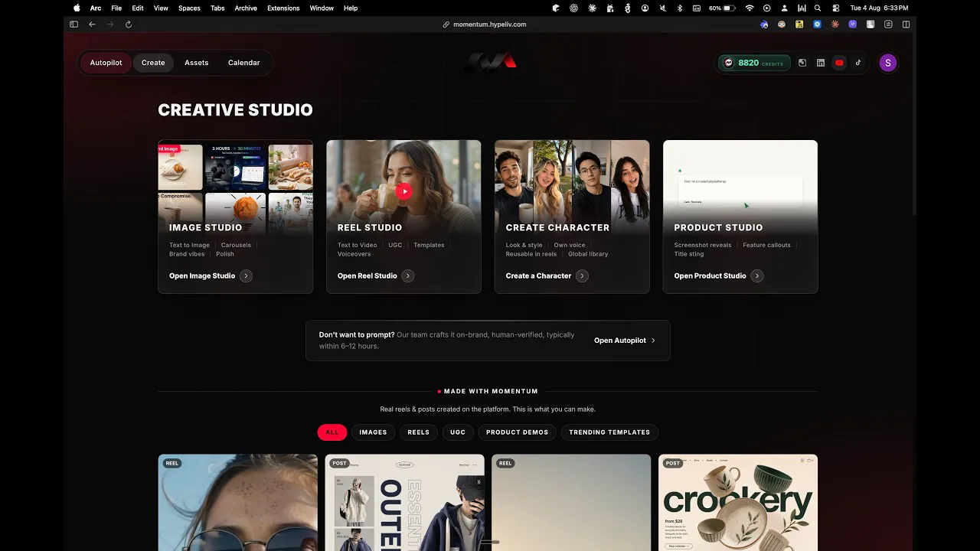Click the orange starburst extension icon

tap(835, 24)
